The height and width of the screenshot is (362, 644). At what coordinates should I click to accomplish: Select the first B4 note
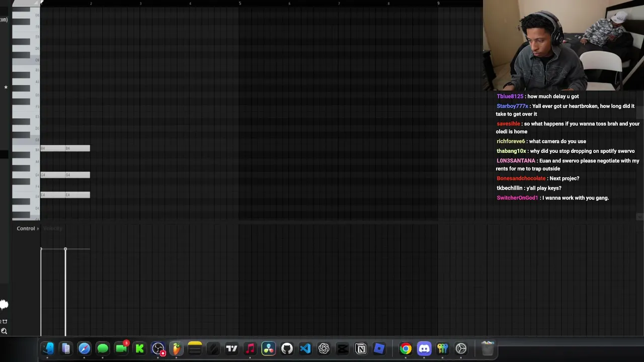(53, 148)
